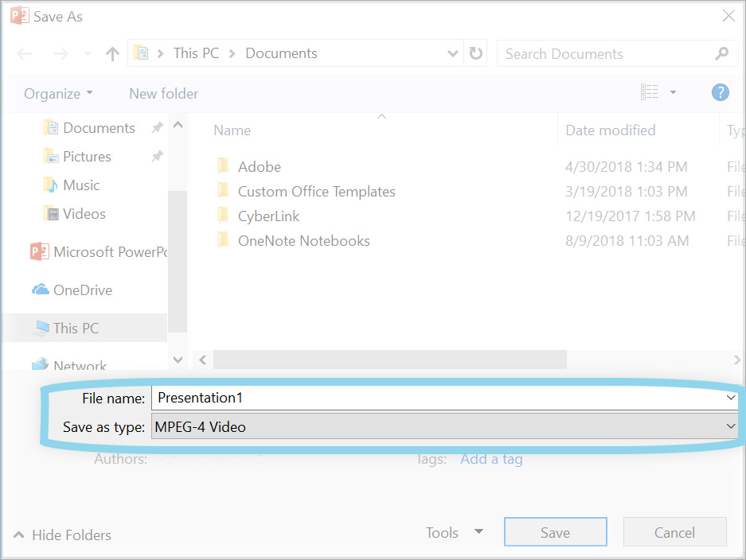Screen dimensions: 746x560
Task: Click the Search Documents field
Action: (x=605, y=54)
